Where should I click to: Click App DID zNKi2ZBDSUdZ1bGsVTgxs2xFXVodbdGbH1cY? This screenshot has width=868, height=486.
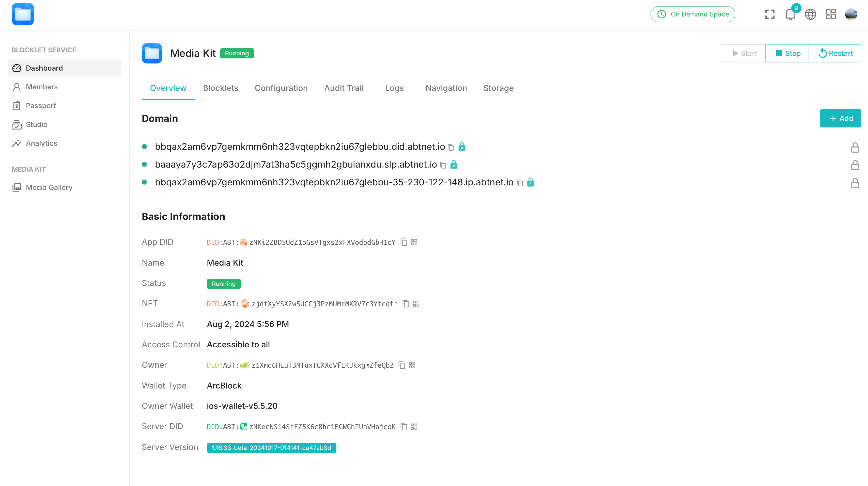coord(322,242)
